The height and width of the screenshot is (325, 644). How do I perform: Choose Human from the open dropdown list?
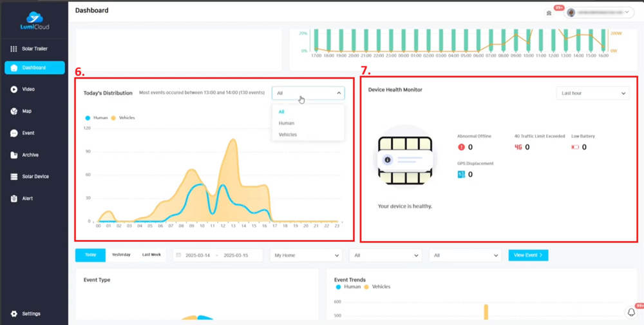click(x=287, y=123)
